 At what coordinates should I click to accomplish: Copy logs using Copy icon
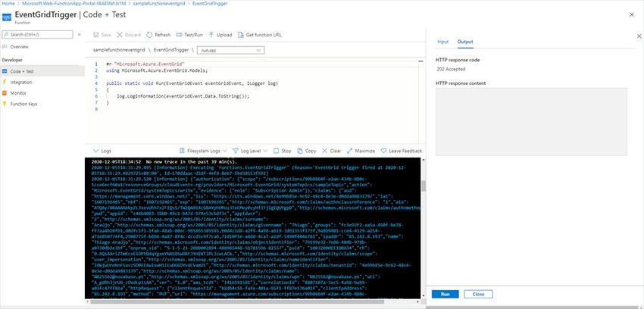click(300, 151)
